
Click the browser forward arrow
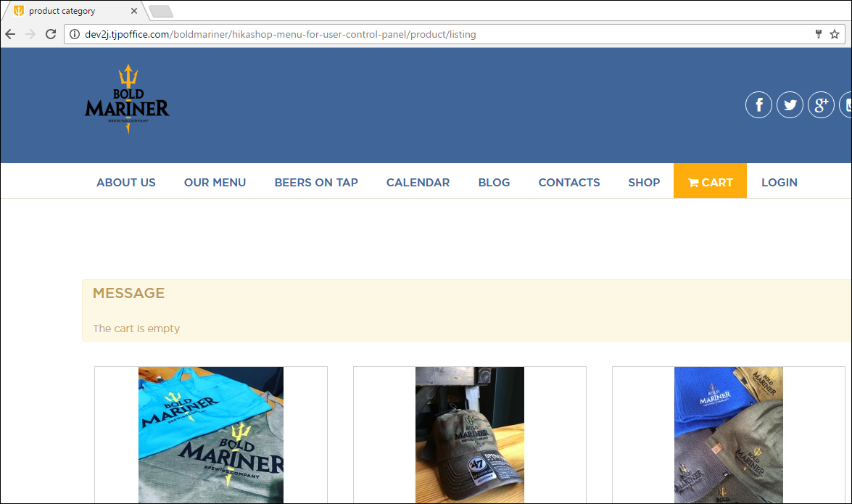(x=30, y=34)
